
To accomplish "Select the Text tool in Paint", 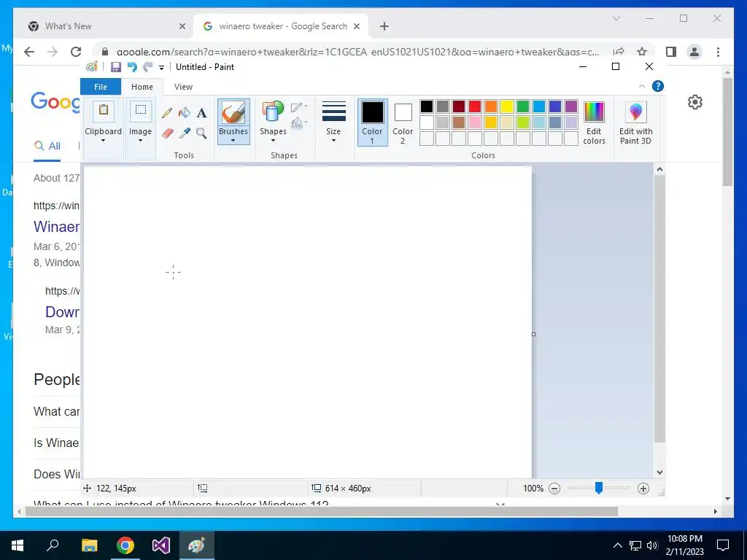I will pos(201,113).
